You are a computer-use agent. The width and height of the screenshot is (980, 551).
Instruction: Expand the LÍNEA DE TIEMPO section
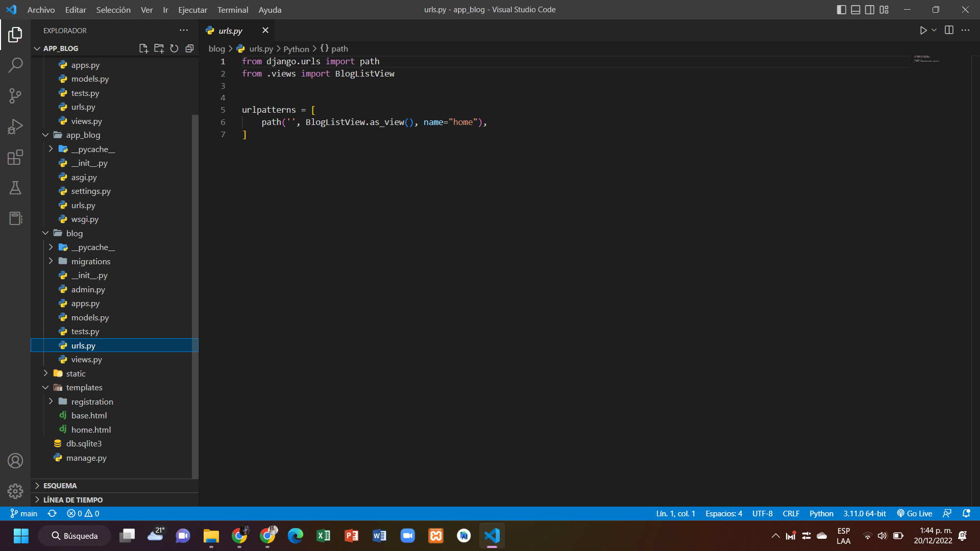click(114, 500)
